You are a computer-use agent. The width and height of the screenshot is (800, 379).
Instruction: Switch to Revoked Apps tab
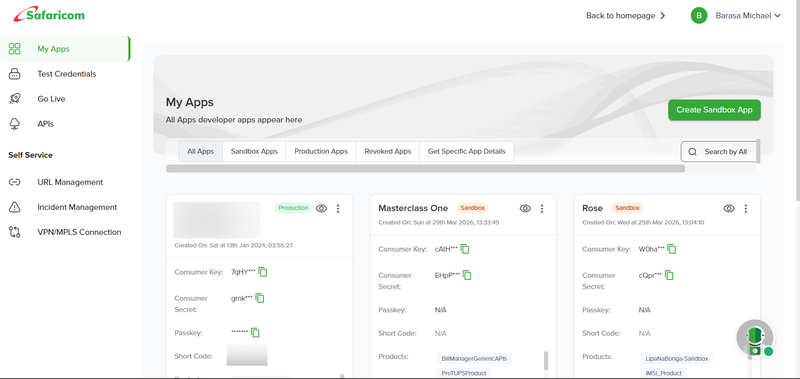point(388,151)
